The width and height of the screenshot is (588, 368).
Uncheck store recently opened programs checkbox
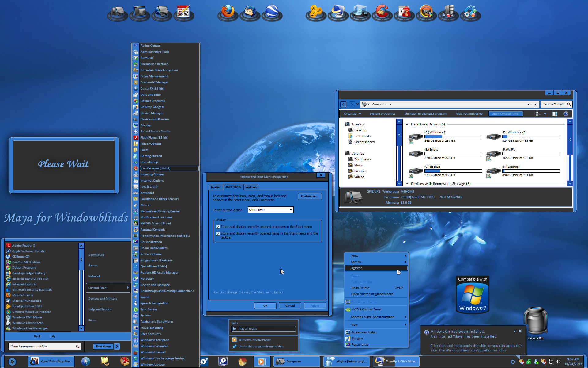218,227
